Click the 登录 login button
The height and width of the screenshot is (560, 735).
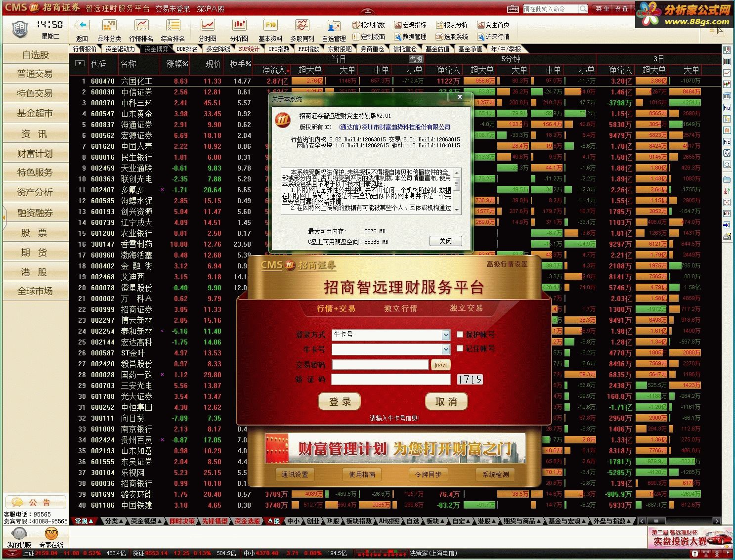pos(340,401)
